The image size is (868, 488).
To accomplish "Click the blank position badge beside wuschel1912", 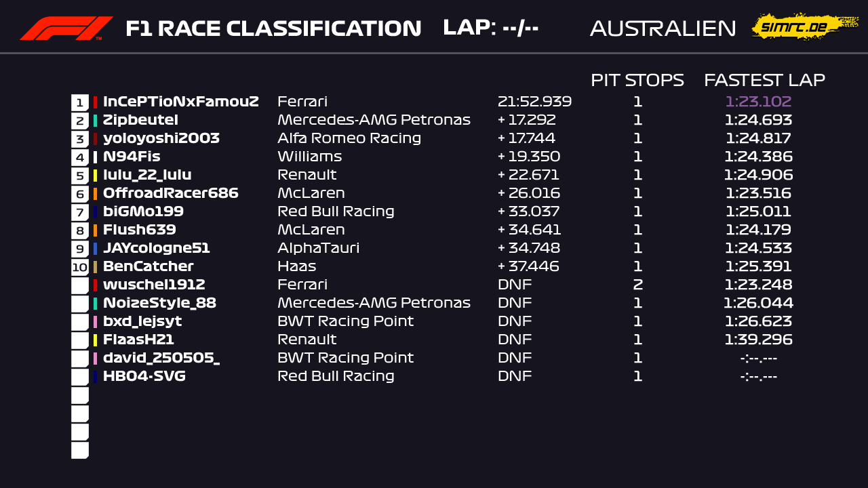I will click(x=79, y=285).
